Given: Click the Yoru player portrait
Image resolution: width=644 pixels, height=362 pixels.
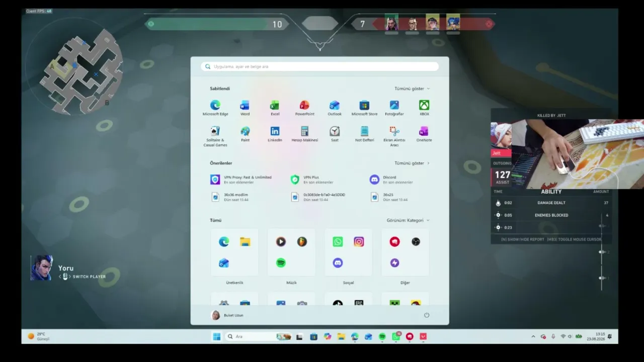Looking at the screenshot, I should (42, 268).
